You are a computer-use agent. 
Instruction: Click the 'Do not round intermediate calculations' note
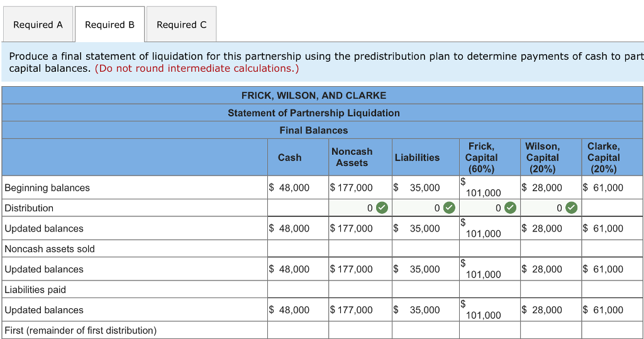click(197, 68)
